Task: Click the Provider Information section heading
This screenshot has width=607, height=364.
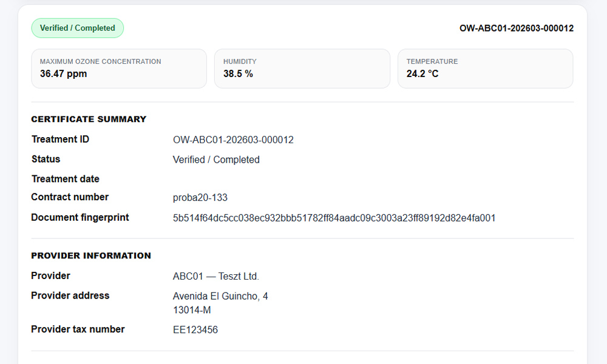Action: click(91, 256)
